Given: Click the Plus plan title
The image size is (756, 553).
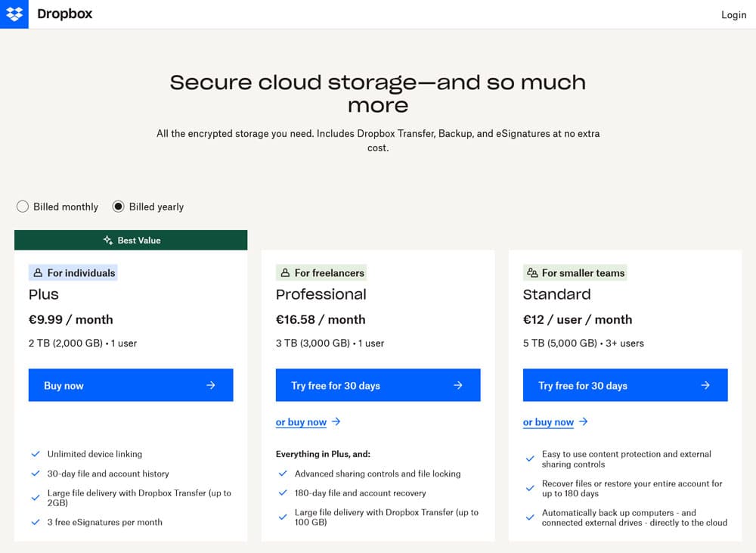Looking at the screenshot, I should coord(44,294).
